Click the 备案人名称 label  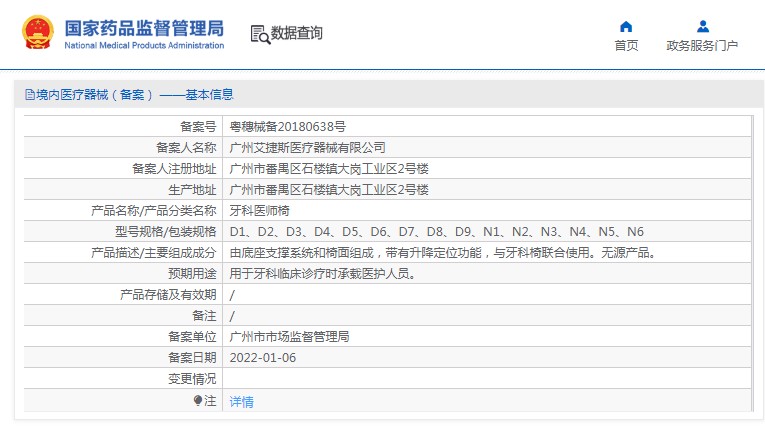[186, 148]
